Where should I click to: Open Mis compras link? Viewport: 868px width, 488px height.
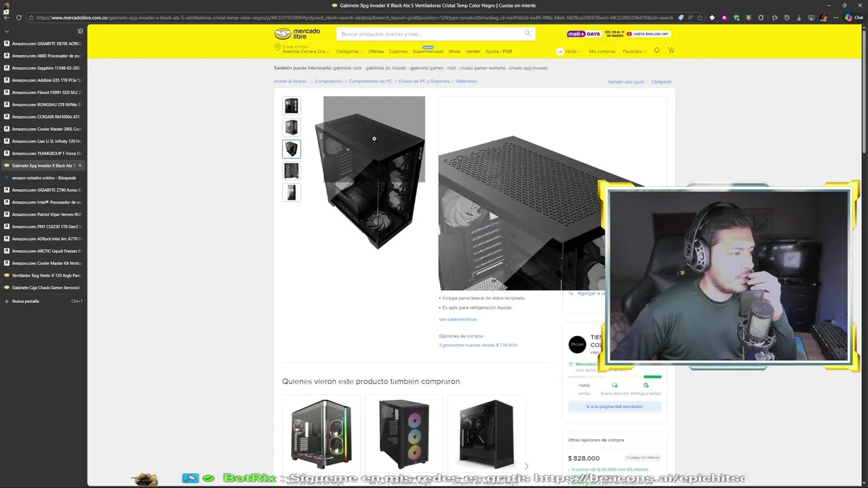(602, 52)
